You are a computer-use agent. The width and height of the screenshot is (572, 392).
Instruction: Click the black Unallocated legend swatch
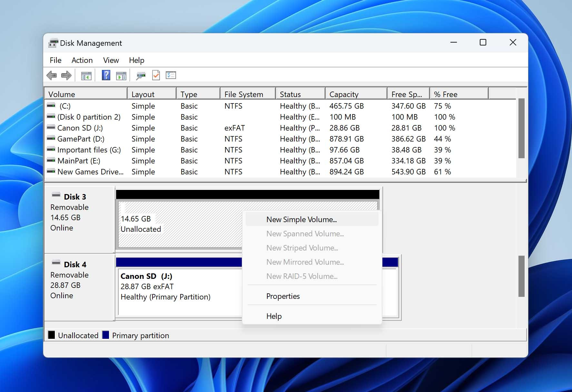coord(52,335)
